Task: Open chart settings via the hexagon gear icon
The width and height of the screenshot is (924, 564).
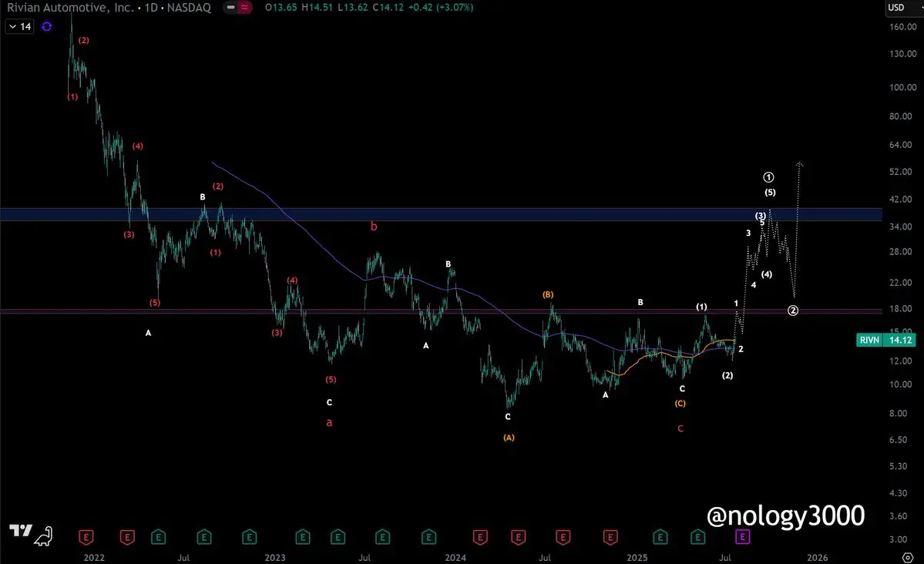Action: (x=908, y=558)
